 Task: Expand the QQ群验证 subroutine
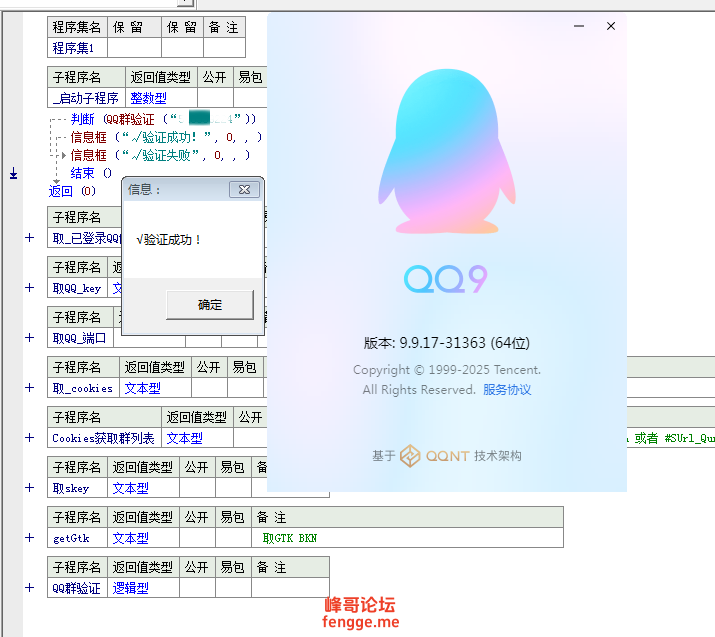(x=30, y=588)
